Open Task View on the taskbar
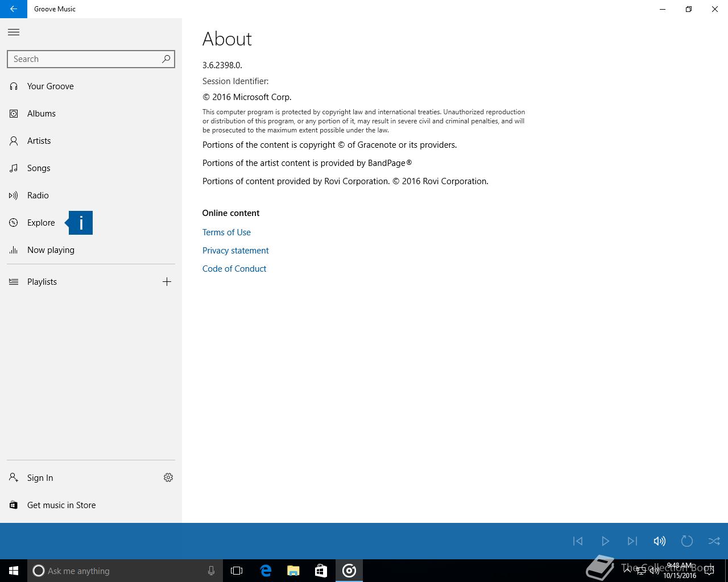This screenshot has height=582, width=728. tap(237, 571)
